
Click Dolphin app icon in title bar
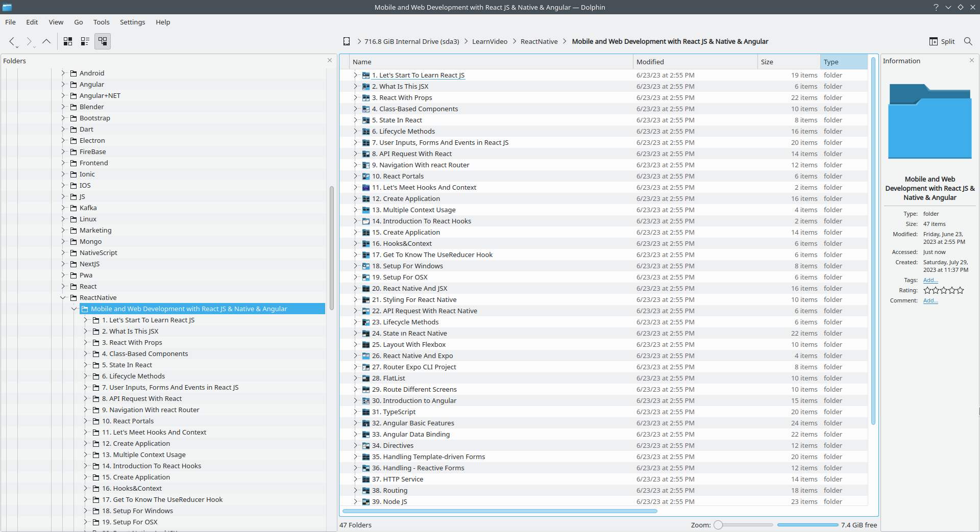[7, 7]
